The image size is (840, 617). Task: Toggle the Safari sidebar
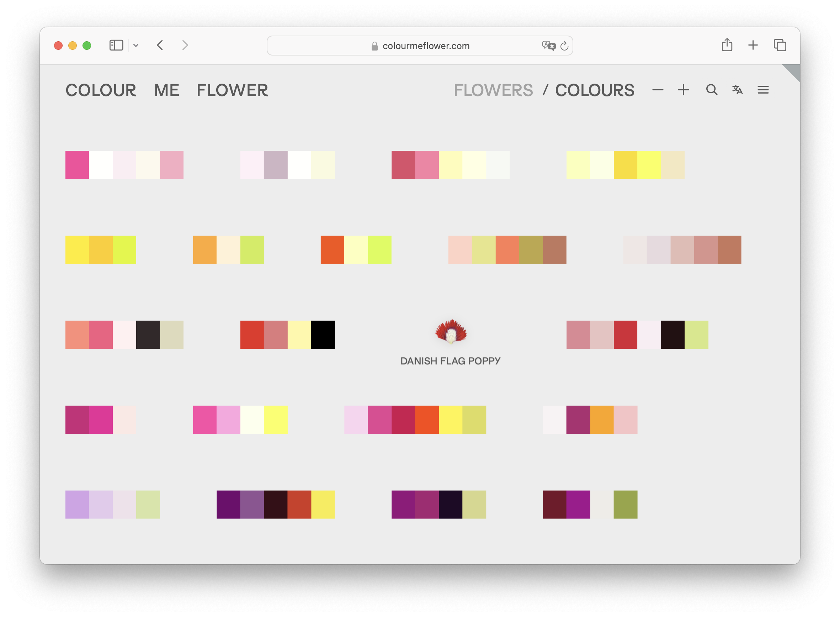click(x=116, y=45)
